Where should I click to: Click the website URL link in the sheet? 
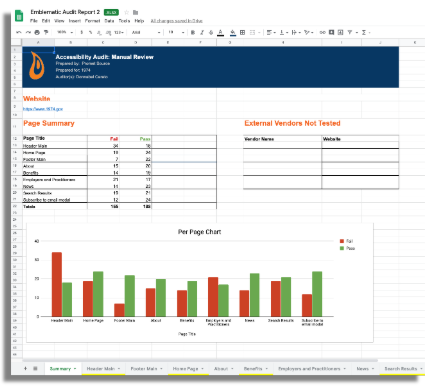tap(43, 109)
